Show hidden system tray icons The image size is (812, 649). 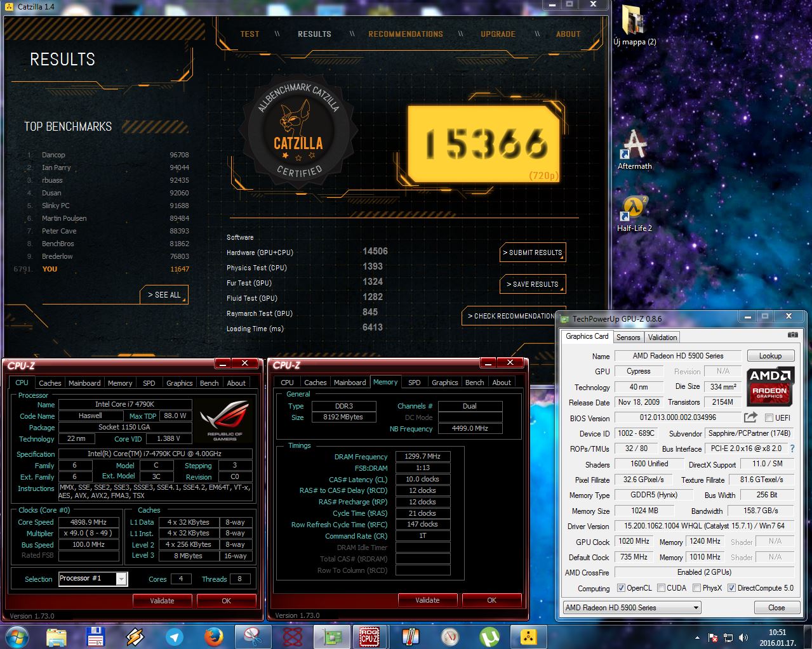pyautogui.click(x=698, y=637)
